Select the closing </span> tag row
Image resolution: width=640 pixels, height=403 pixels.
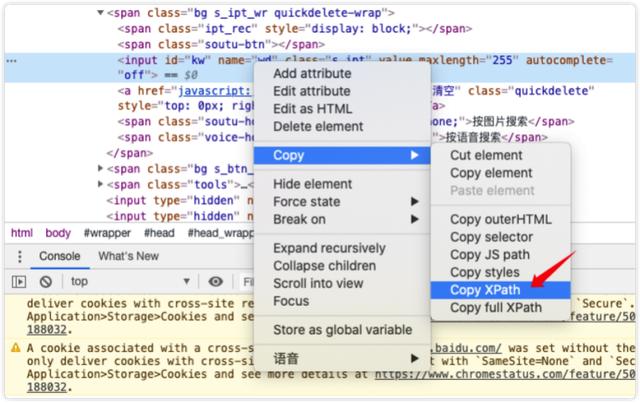tap(129, 153)
